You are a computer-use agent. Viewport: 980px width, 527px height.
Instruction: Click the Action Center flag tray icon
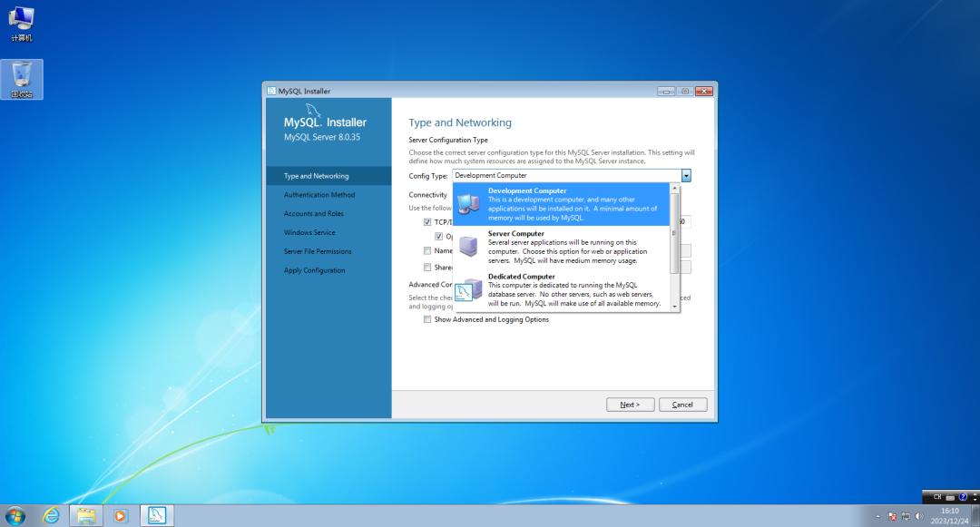coord(892,516)
